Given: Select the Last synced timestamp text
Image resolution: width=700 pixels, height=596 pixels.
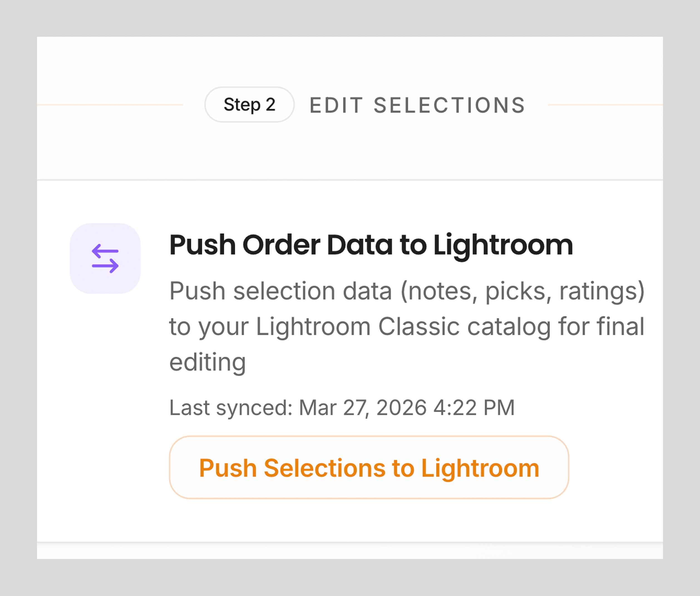Looking at the screenshot, I should [x=342, y=408].
